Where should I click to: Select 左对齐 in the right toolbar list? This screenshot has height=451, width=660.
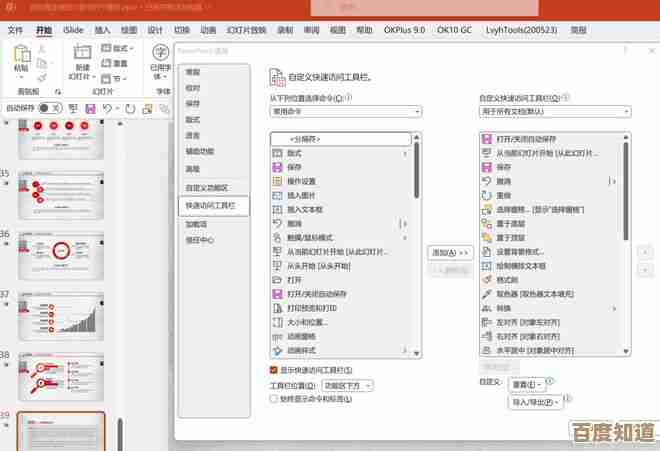point(551,323)
